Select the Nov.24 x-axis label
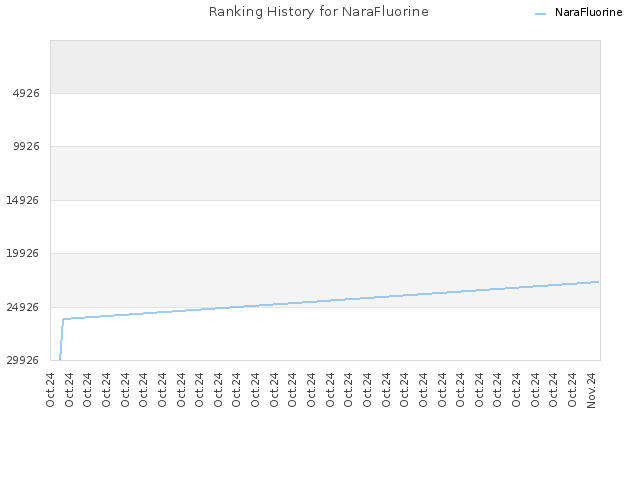The height and width of the screenshot is (480, 640). 591,390
